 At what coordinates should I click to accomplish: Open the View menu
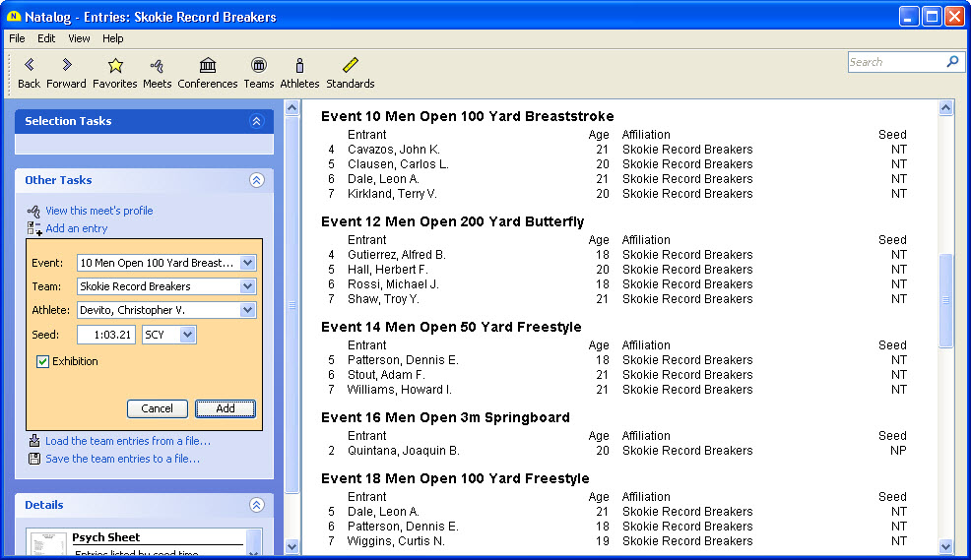coord(79,38)
